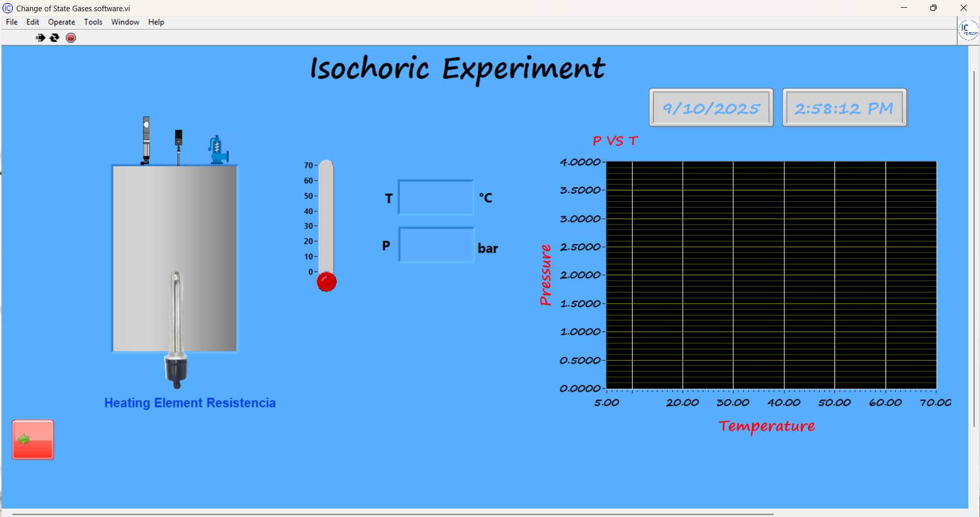Open the File menu
Viewport: 980px width, 517px height.
[12, 22]
